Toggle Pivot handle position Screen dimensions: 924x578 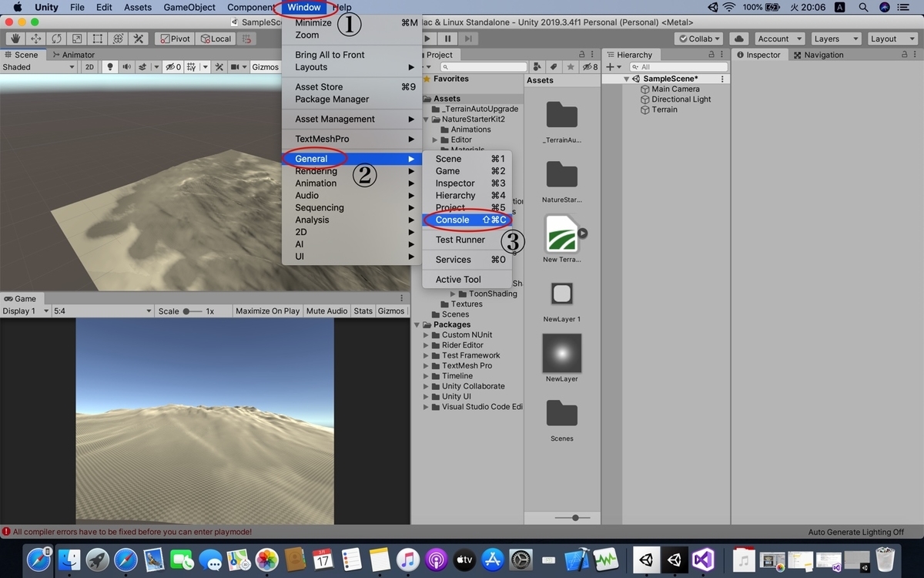174,39
